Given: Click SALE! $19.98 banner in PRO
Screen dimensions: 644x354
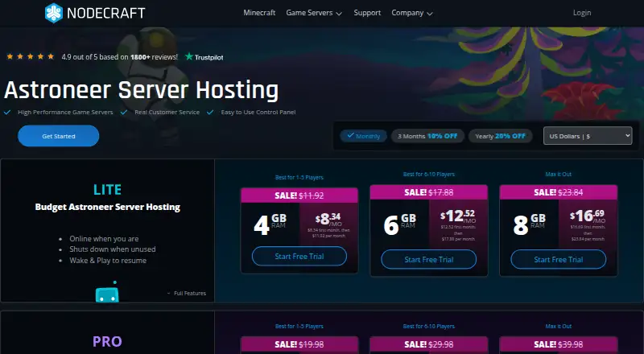Looking at the screenshot, I should pos(299,344).
